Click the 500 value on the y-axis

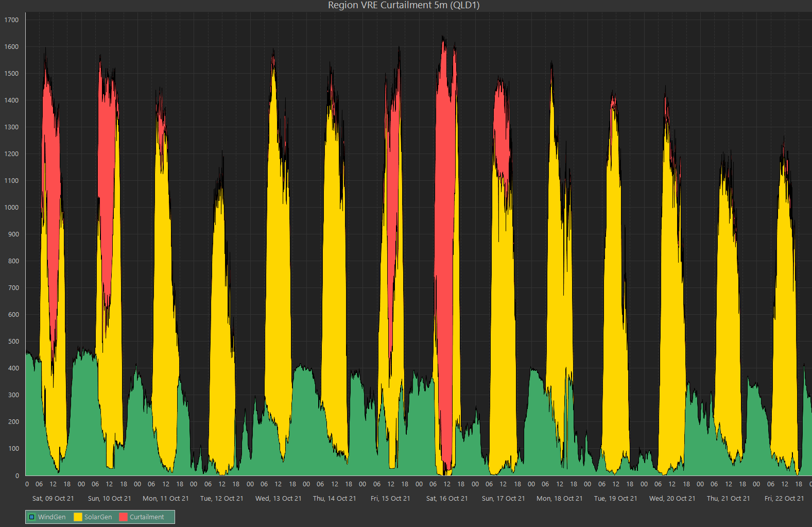coord(13,341)
